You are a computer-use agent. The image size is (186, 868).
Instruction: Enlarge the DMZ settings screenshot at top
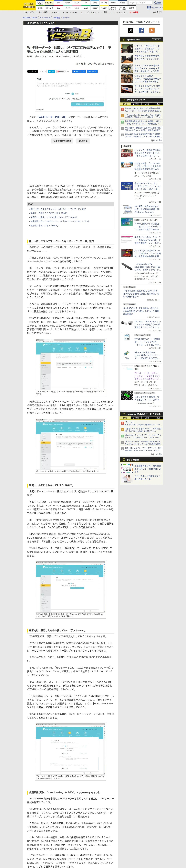(x=71, y=92)
